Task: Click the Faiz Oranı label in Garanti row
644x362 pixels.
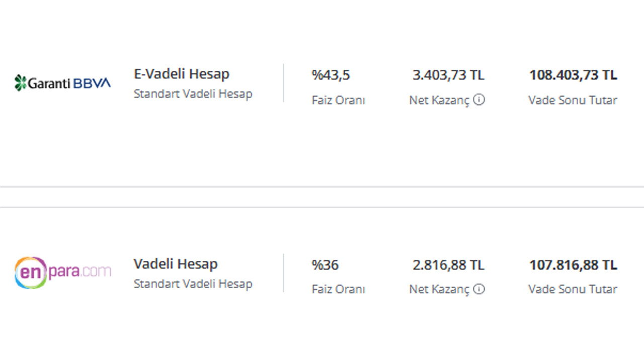Action: point(338,100)
